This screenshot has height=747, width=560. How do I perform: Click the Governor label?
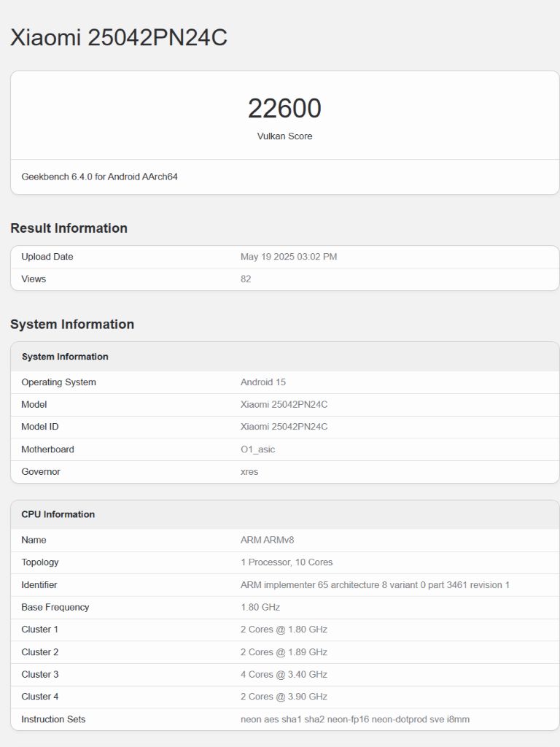[x=41, y=472]
